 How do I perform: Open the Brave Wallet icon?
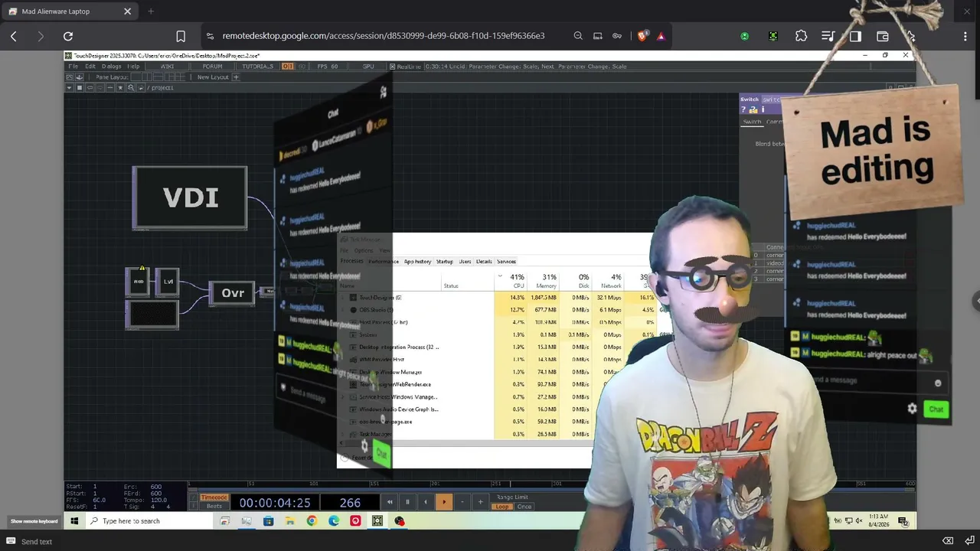883,36
